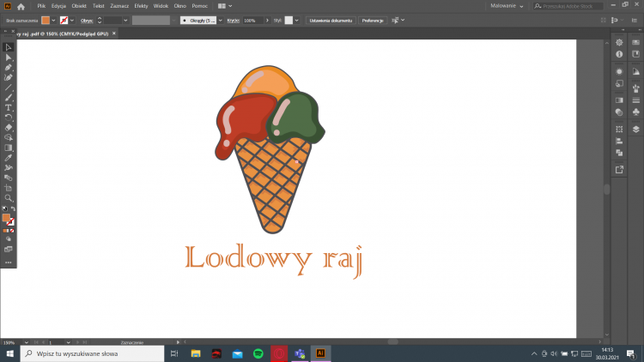Open the Gradient panel icon
The image size is (644, 362).
pos(619,100)
